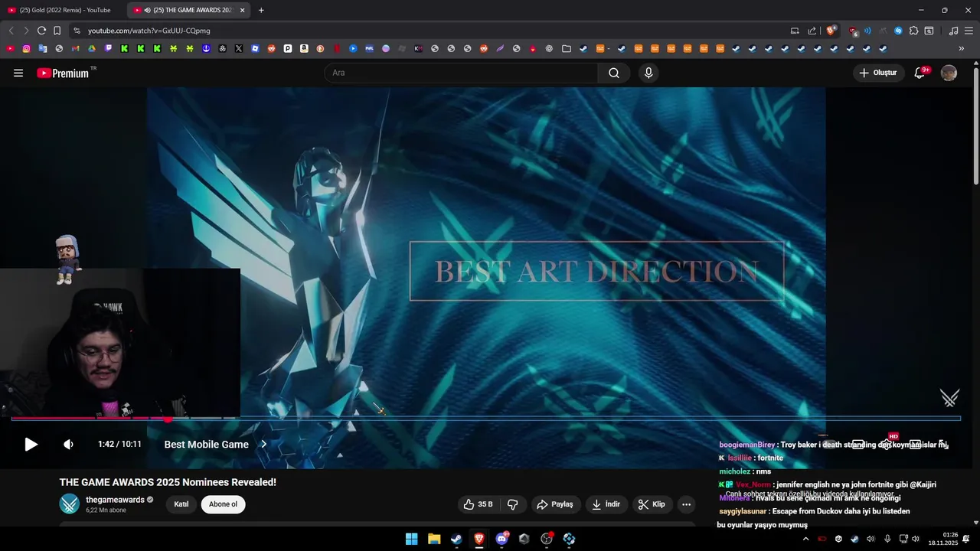
Task: Open the Brave main menu button
Action: tap(969, 31)
